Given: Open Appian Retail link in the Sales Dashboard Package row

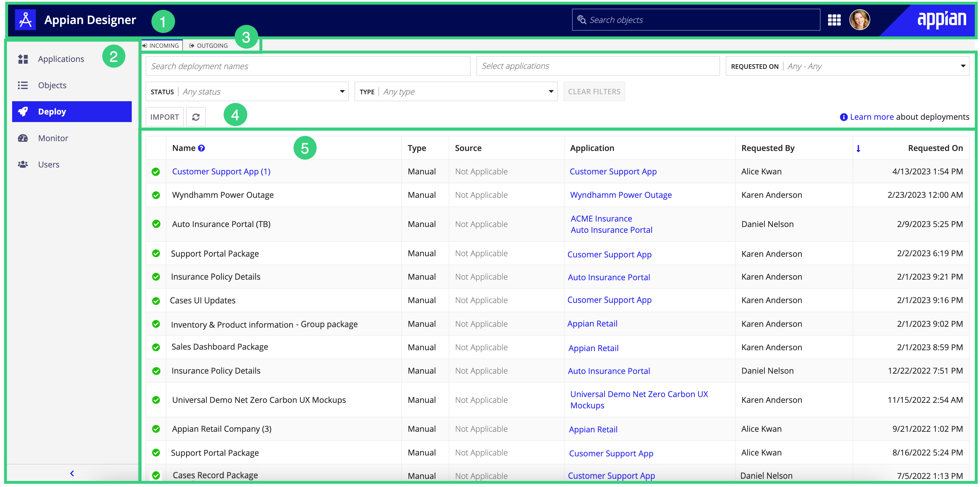Looking at the screenshot, I should tap(593, 348).
